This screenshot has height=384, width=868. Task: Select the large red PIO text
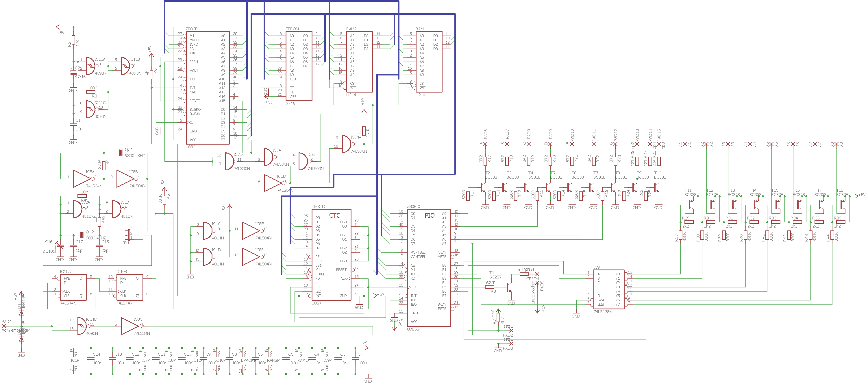[x=429, y=215]
